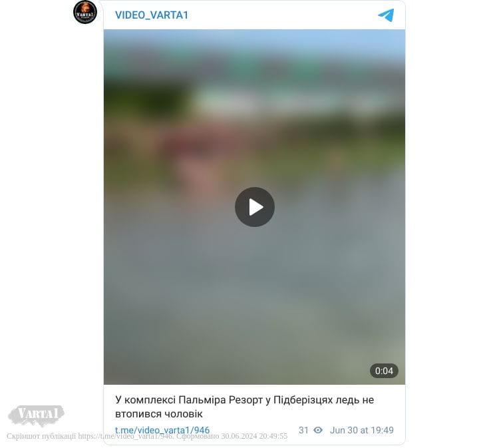Follow the t.me/video_varta1/946 link
The height and width of the screenshot is (448, 479).
pos(162,429)
